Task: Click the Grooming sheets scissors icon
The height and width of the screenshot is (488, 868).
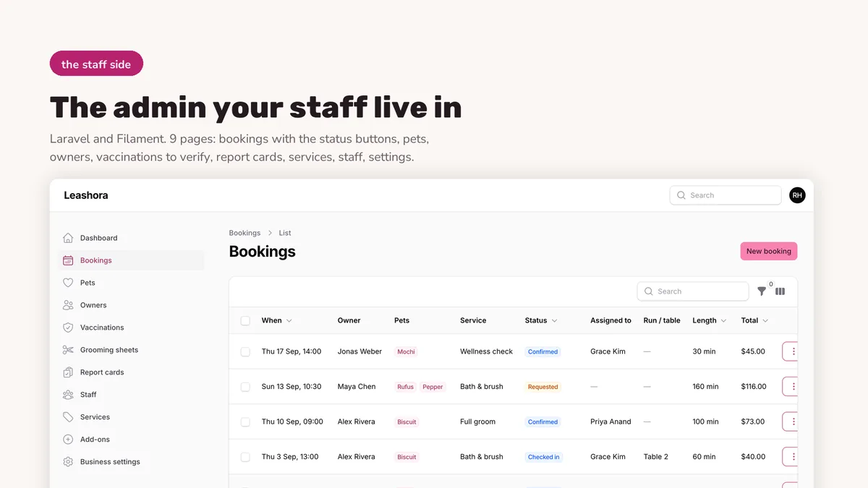Action: click(68, 350)
